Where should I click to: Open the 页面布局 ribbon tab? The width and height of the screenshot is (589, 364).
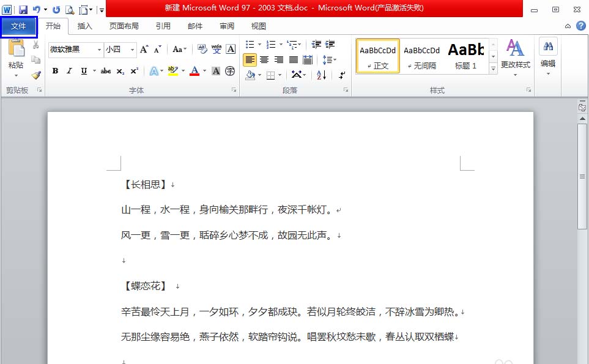tap(124, 26)
